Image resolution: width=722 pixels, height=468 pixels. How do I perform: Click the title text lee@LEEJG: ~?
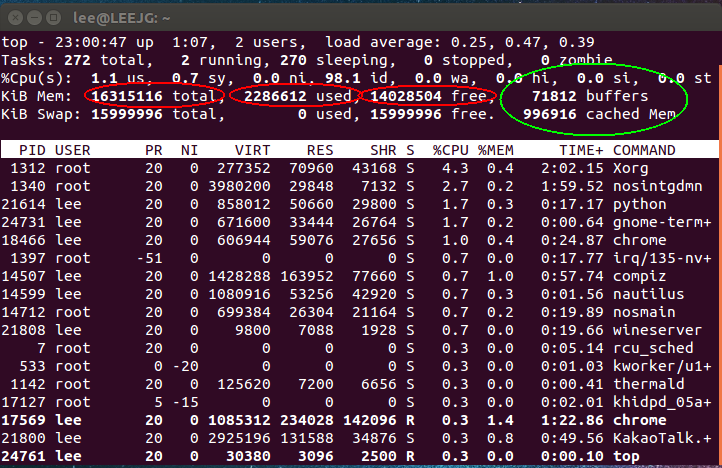pyautogui.click(x=122, y=18)
